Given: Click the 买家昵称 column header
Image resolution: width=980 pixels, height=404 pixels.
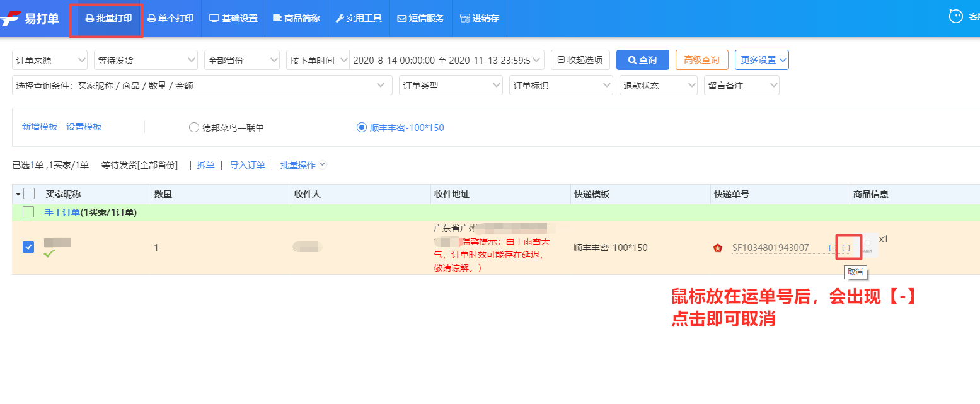Looking at the screenshot, I should click(x=63, y=194).
